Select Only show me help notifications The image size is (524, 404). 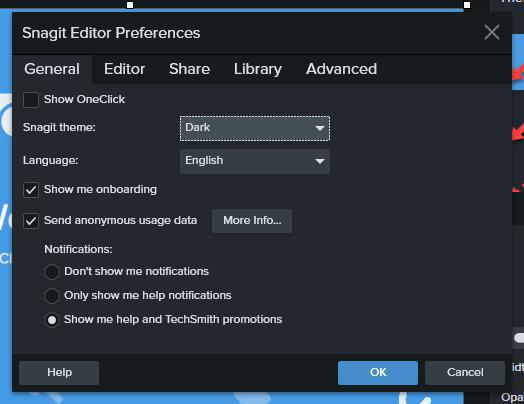pos(52,296)
